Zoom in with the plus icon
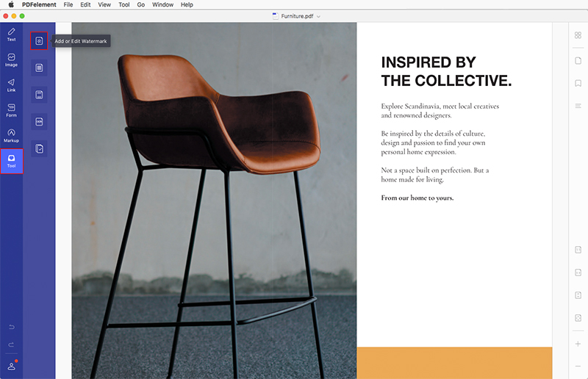Screen dimensions: 588x379 [x=578, y=344]
